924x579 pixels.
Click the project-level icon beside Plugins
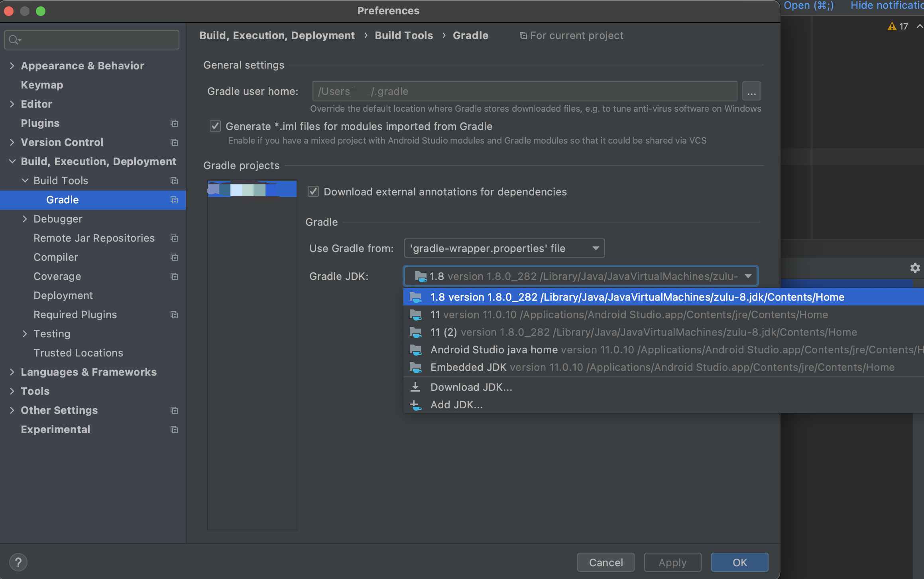click(x=174, y=123)
